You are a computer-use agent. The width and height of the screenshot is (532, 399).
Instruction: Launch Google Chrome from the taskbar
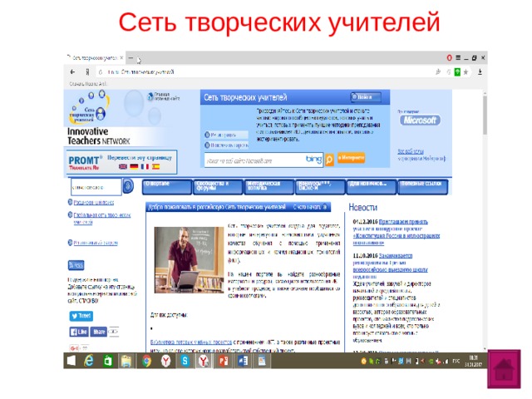click(x=147, y=361)
